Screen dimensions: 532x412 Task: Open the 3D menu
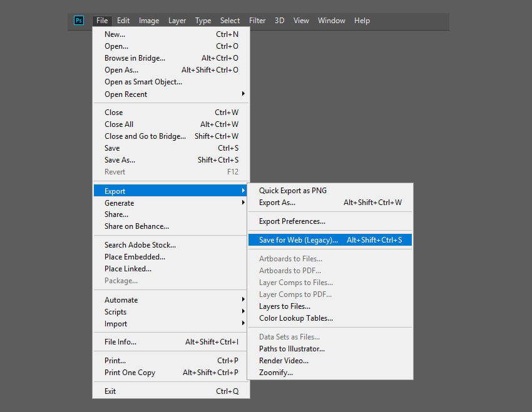click(279, 21)
